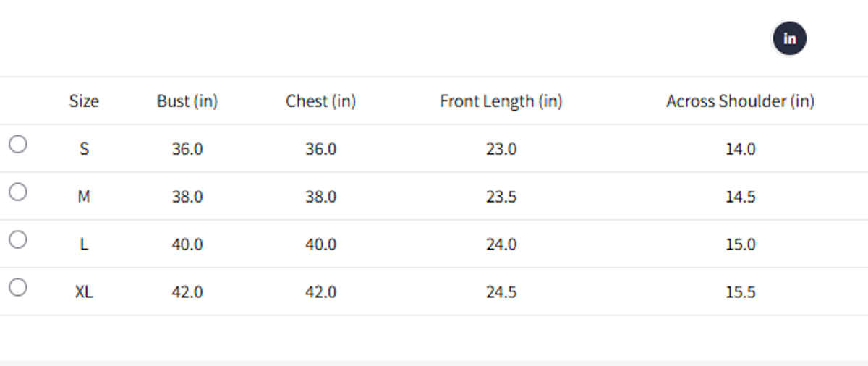The width and height of the screenshot is (868, 366).
Task: Click the 38.0 bust value for M
Action: tap(187, 197)
